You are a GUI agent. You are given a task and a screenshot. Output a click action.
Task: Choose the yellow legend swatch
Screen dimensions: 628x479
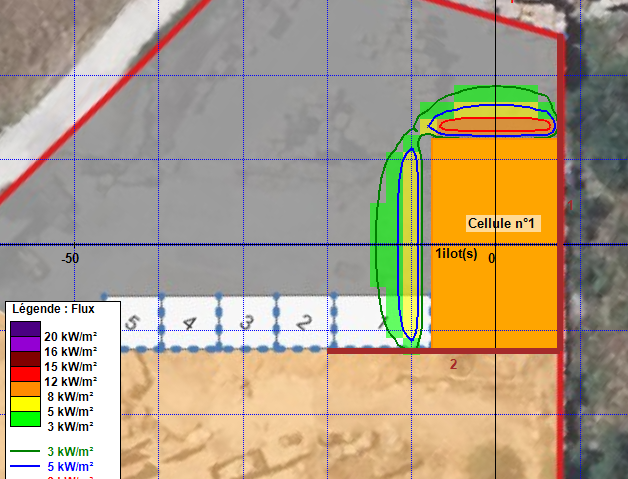coord(26,404)
